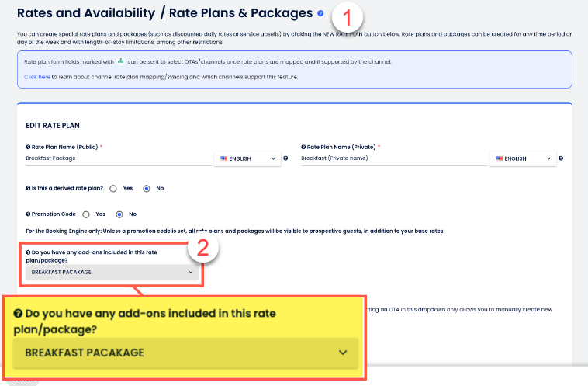Select Yes for derived rate plan
Image resolution: width=588 pixels, height=386 pixels.
coord(113,188)
